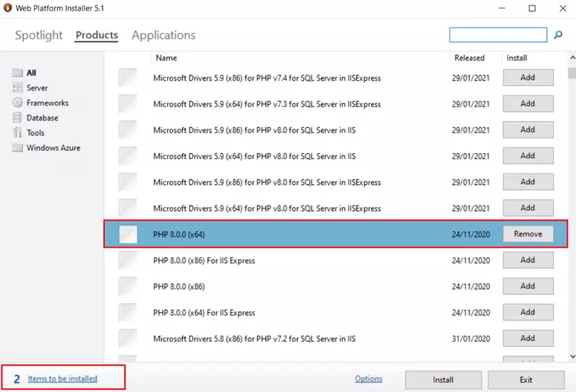Add Drivers 5.9 (x86) for PHP v7.4 IISExpress
This screenshot has height=392, width=576.
coord(528,78)
